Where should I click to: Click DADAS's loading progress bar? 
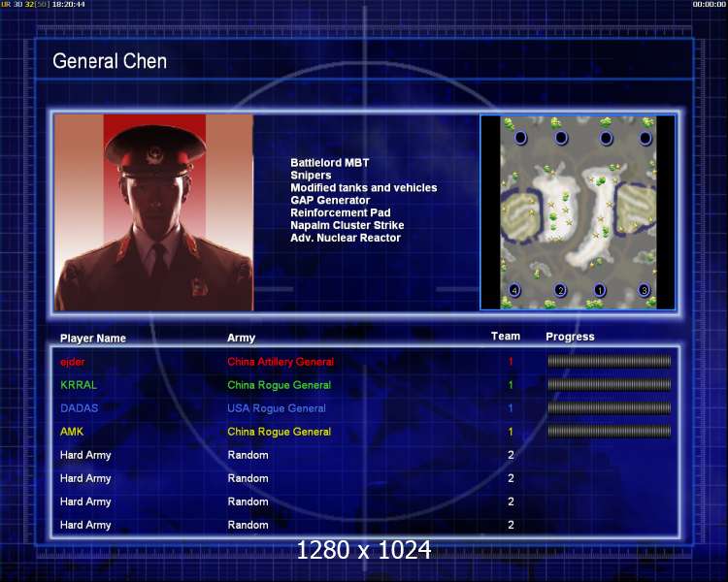click(x=610, y=408)
